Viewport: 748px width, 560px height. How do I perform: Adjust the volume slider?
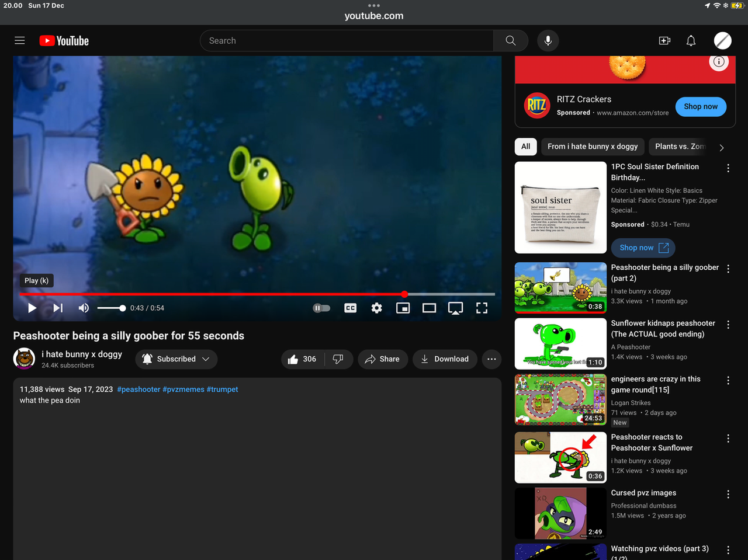tap(111, 308)
